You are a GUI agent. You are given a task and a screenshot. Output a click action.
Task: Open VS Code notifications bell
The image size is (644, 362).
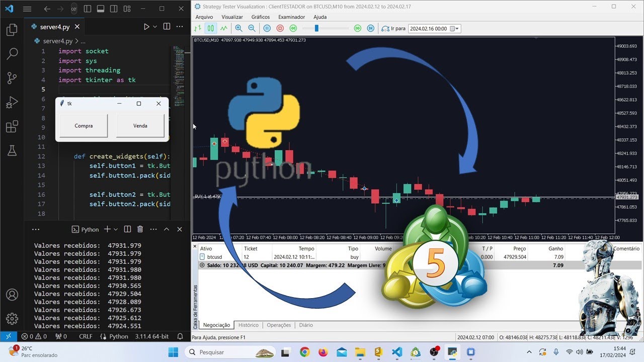coord(180,336)
